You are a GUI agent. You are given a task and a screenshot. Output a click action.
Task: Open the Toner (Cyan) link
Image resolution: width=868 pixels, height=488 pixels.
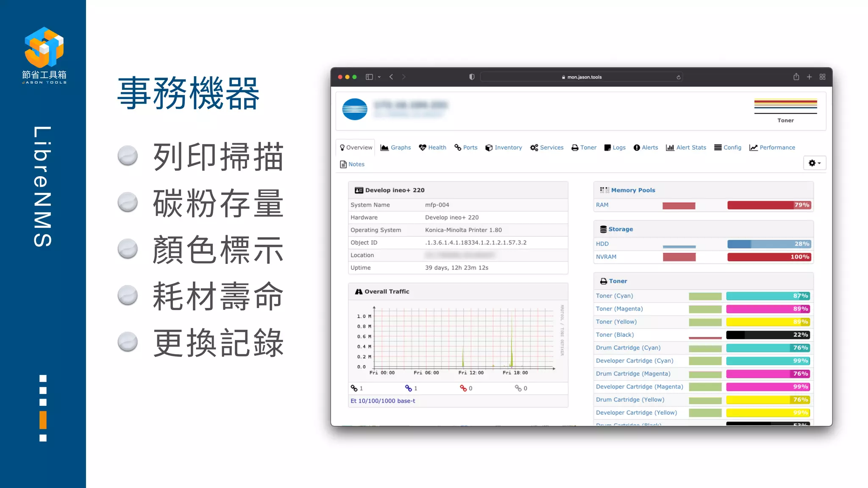614,296
